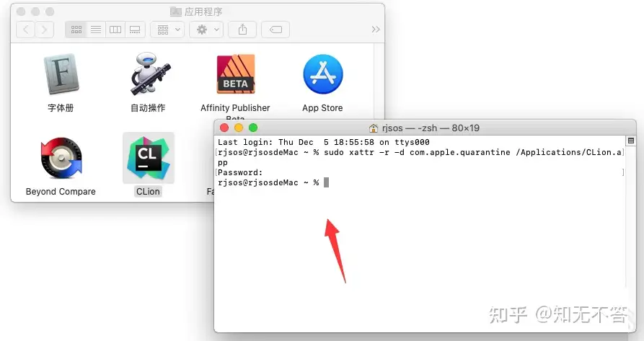Go forward in the Finder window
Image resolution: width=644 pixels, height=341 pixels.
[x=45, y=30]
